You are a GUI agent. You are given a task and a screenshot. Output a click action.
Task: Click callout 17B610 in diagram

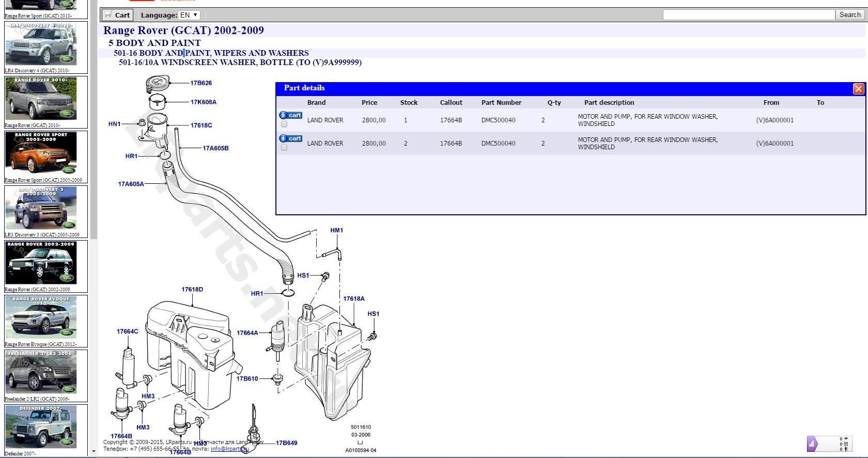pyautogui.click(x=247, y=378)
